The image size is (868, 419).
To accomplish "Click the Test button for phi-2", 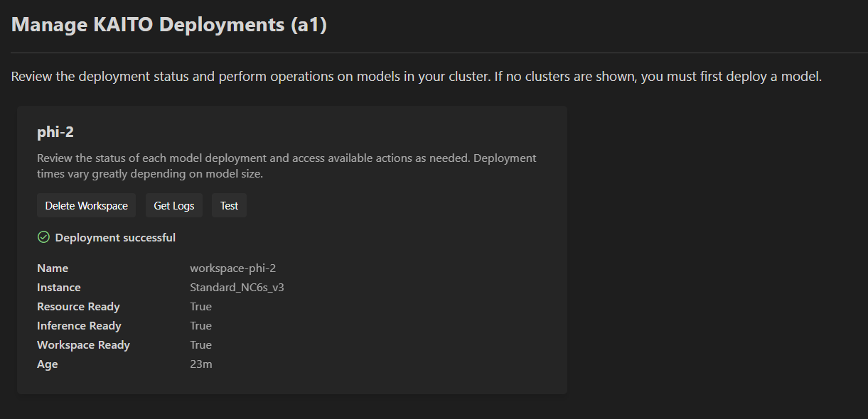I will click(229, 206).
